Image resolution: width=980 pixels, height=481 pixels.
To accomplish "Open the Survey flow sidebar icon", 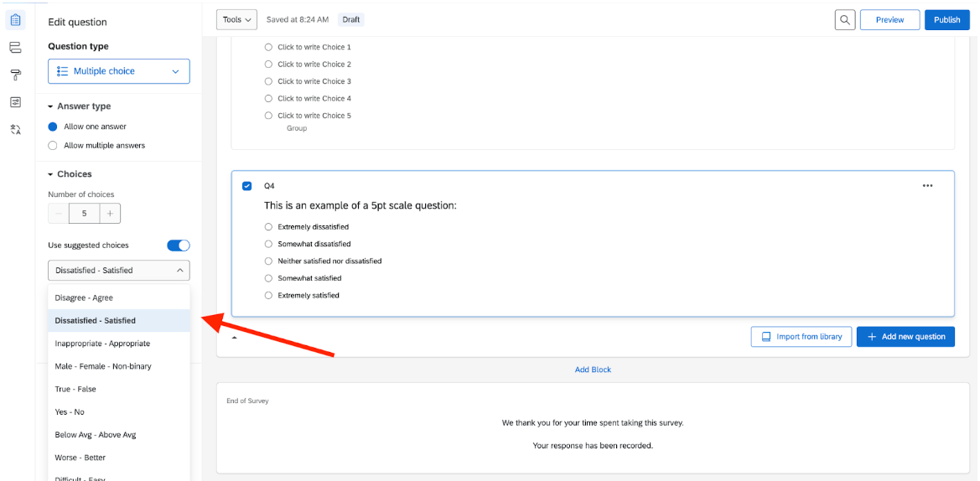I will [16, 48].
